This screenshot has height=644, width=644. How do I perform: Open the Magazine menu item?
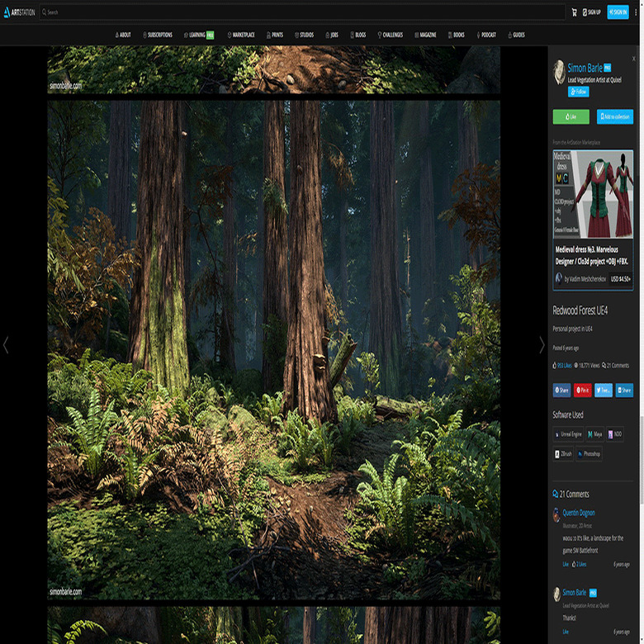[425, 35]
